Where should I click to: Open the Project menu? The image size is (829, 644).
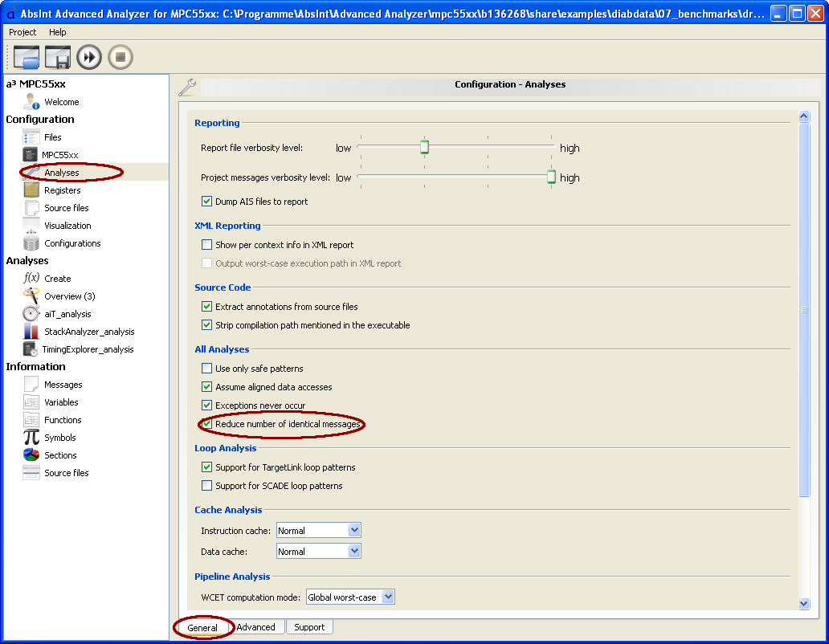coord(22,32)
